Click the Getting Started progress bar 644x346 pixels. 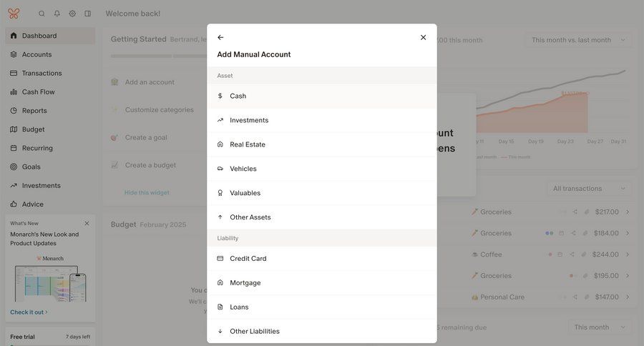(159, 56)
